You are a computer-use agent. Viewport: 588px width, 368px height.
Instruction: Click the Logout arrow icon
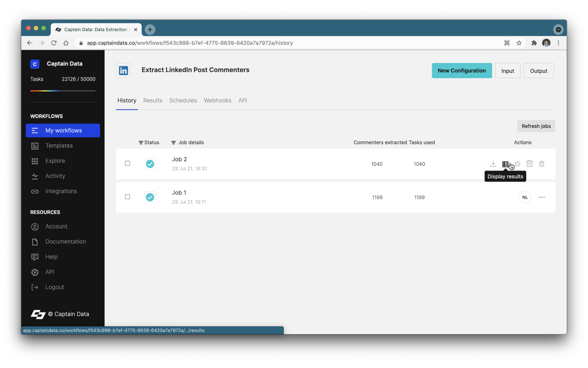35,287
